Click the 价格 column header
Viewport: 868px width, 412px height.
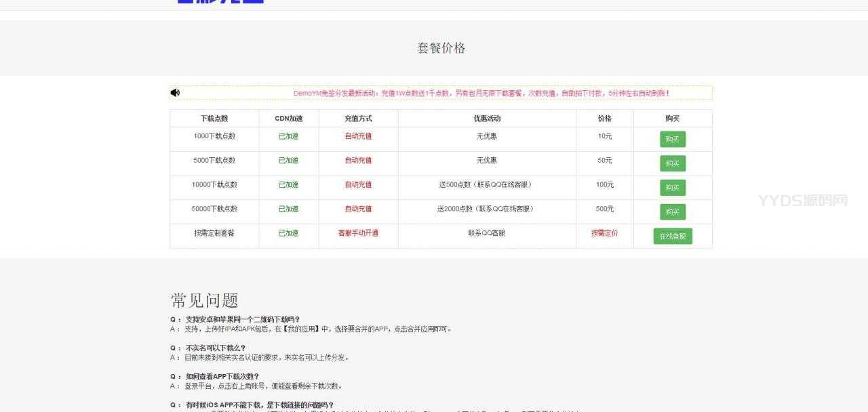(x=604, y=119)
